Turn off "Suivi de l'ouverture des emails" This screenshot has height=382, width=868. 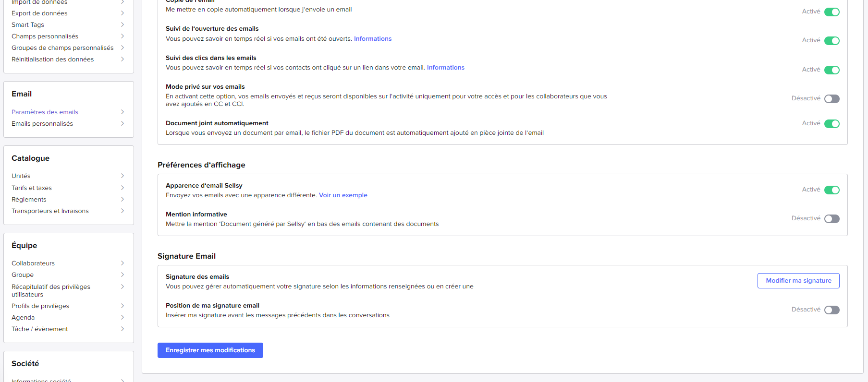coord(832,41)
